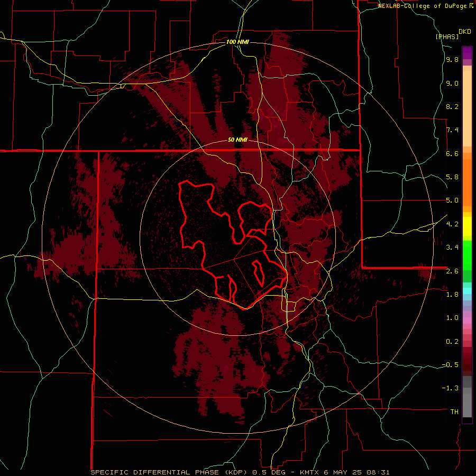
Task: Click the Specific Differential Phase caption text
Action: [x=240, y=472]
